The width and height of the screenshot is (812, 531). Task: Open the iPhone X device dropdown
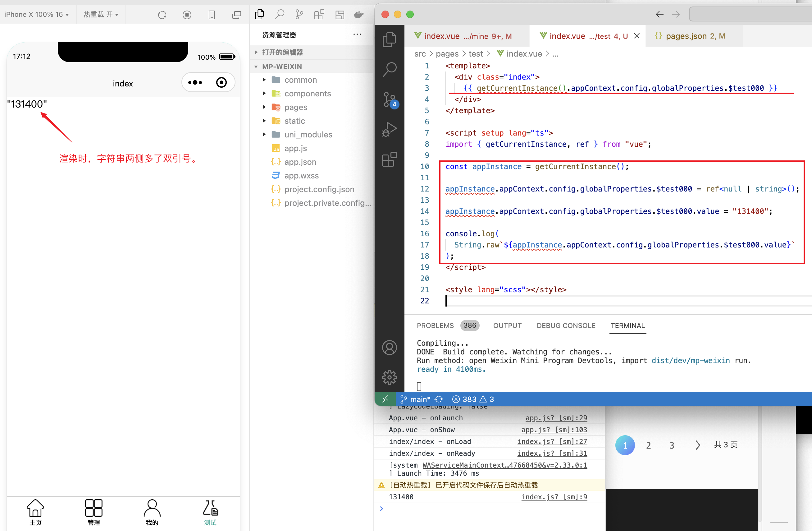point(37,14)
